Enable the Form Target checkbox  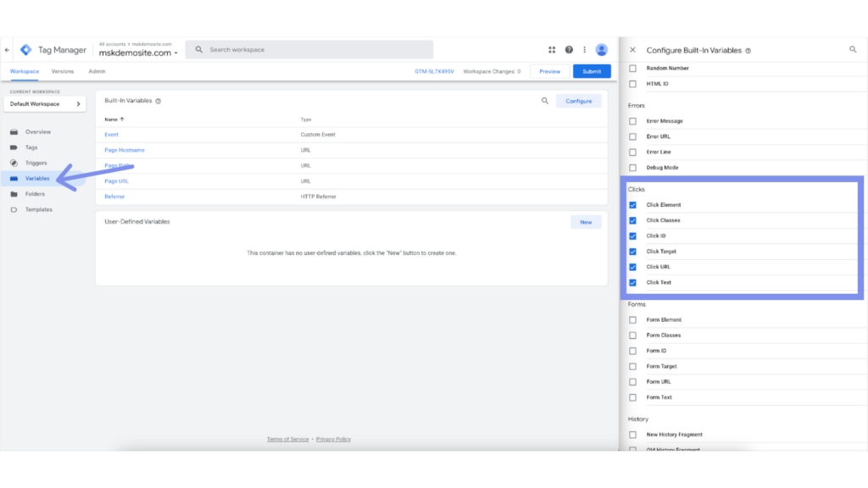tap(632, 366)
